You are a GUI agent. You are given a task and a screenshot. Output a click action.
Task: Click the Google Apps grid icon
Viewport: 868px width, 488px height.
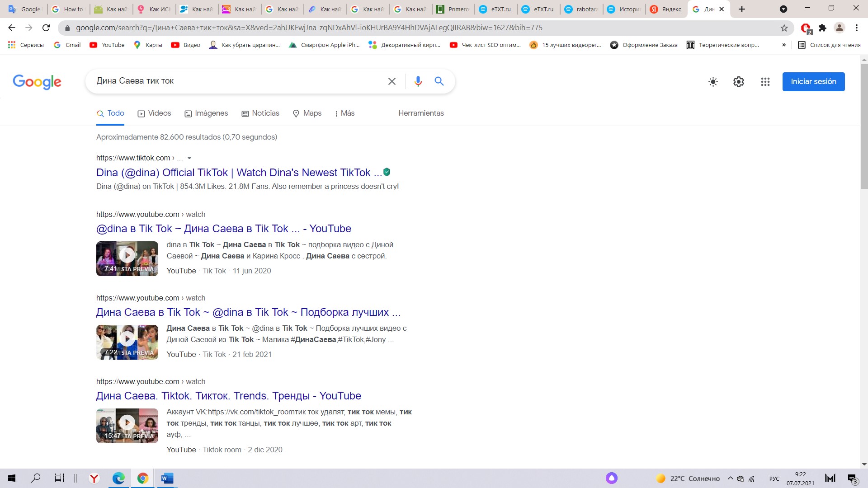[x=765, y=81]
